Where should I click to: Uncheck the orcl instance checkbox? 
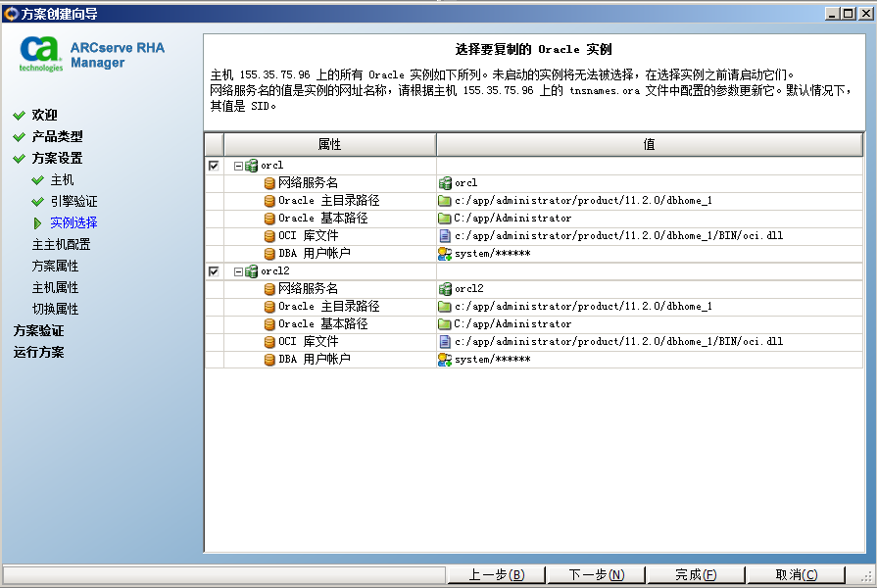[214, 166]
